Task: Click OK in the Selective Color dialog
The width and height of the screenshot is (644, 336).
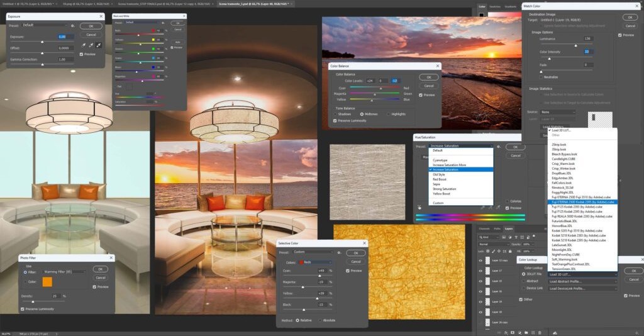Action: click(x=356, y=253)
